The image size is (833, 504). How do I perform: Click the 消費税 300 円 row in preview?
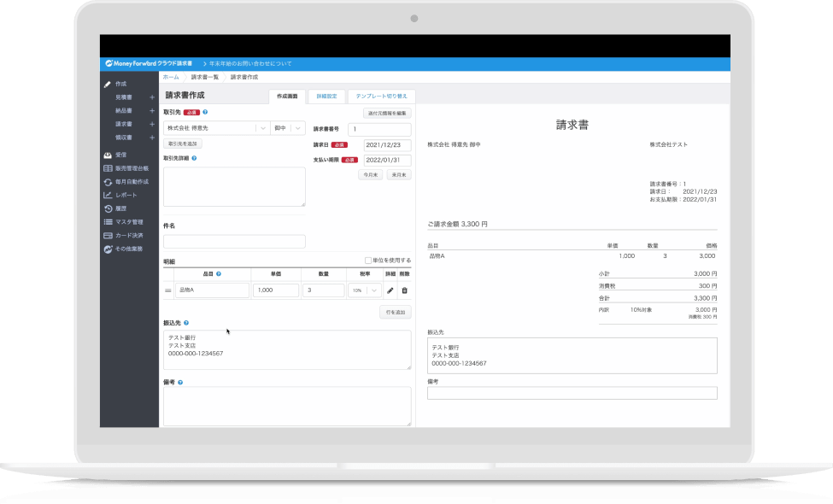[658, 285]
